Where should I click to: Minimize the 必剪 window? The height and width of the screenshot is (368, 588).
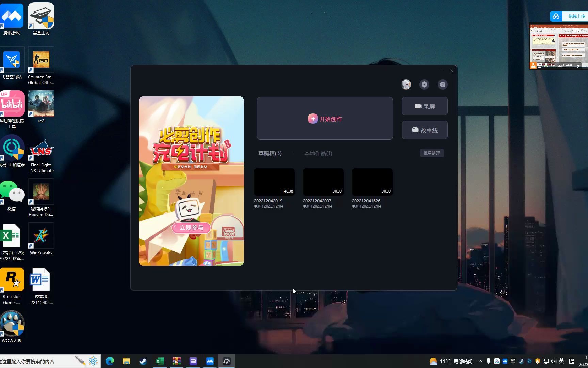(442, 71)
